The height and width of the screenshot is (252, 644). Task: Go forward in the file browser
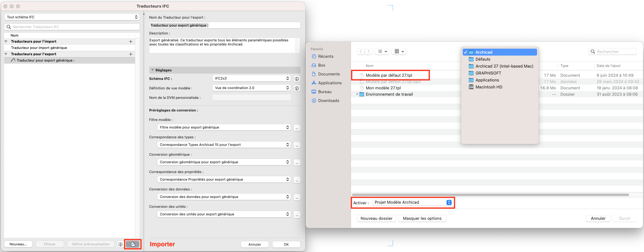(369, 51)
